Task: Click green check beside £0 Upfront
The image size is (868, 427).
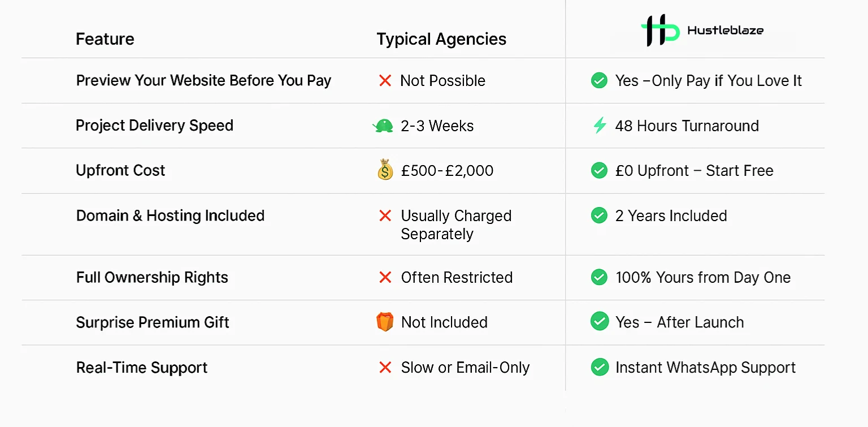Action: tap(599, 170)
